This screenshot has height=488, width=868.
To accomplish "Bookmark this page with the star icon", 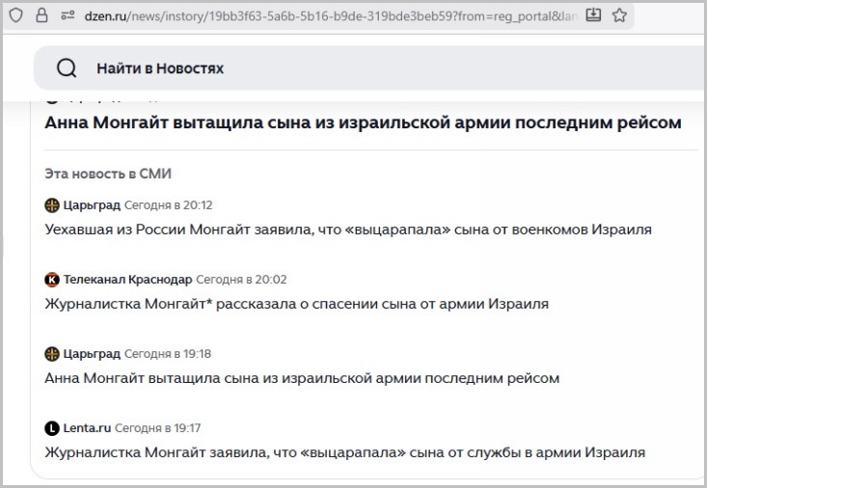I will 619,15.
